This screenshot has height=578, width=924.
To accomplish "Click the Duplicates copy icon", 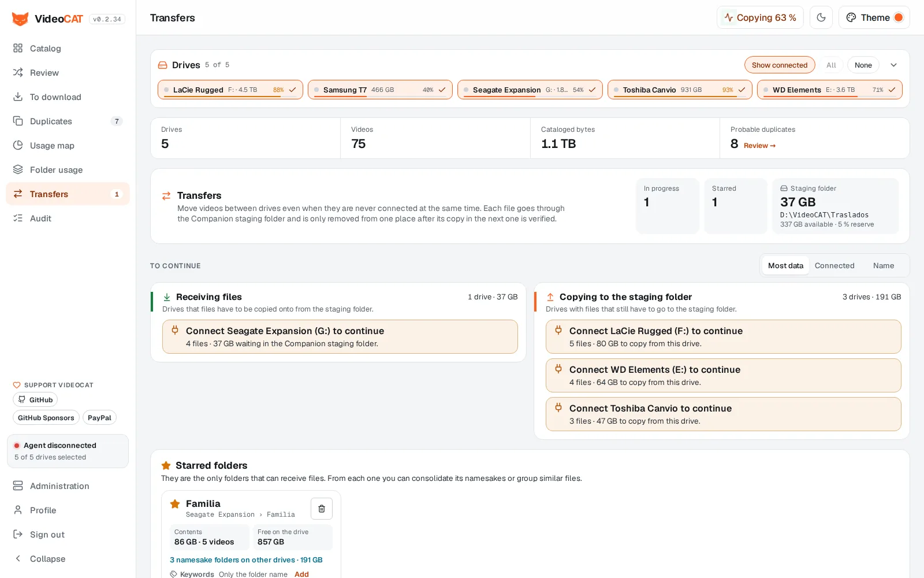I will coord(18,121).
